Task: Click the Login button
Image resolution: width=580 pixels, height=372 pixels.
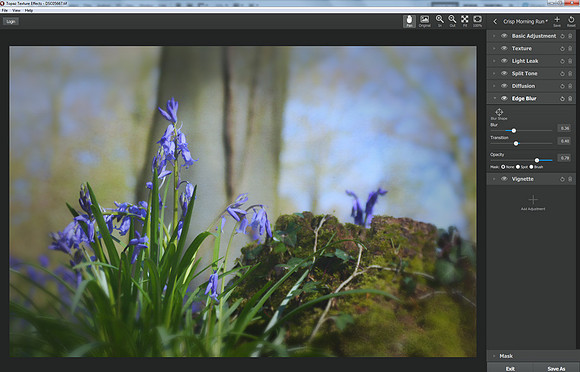Action: pos(11,21)
